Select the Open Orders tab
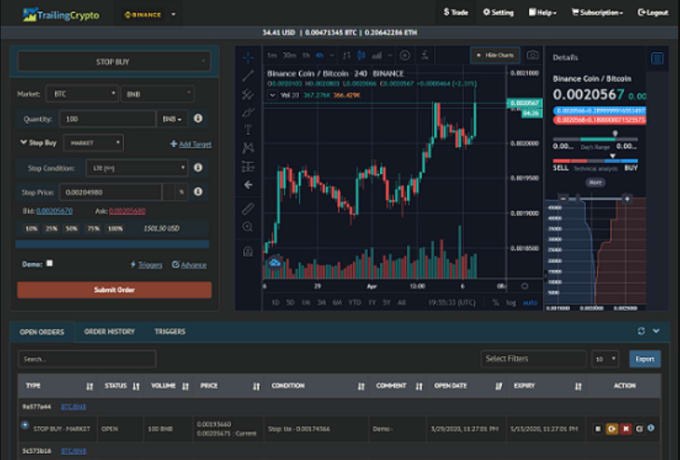 [x=42, y=332]
